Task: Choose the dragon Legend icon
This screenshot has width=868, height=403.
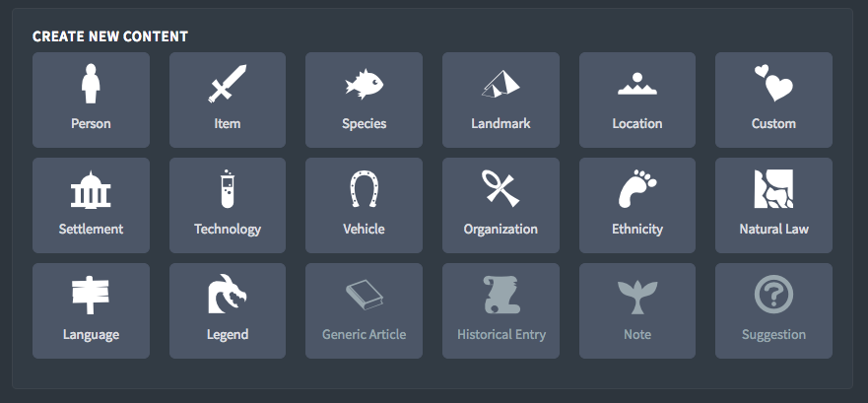Action: pyautogui.click(x=228, y=295)
